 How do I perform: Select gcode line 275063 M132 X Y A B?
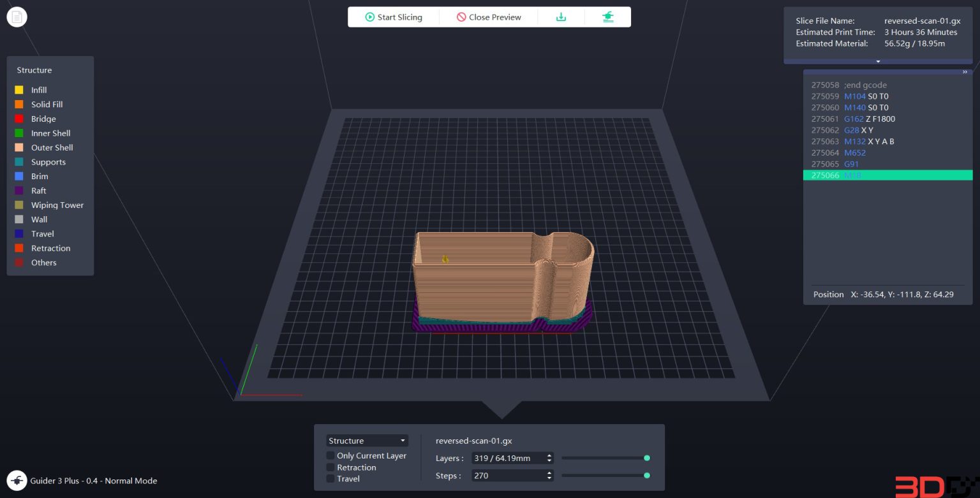coord(887,142)
